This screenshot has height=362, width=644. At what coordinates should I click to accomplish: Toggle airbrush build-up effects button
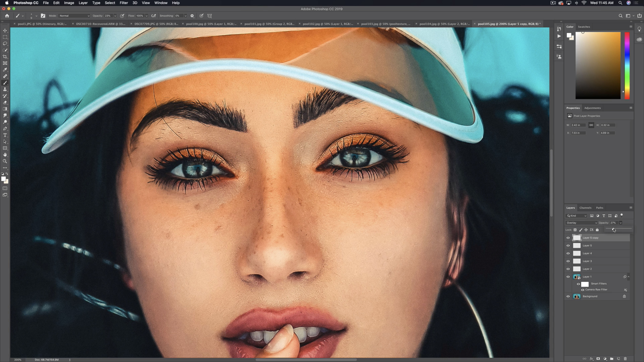(x=153, y=16)
